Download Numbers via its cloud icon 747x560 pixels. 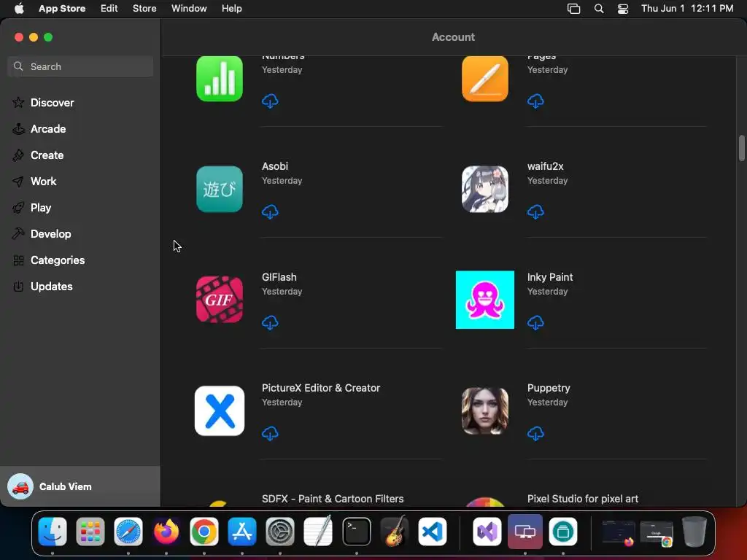pos(270,101)
